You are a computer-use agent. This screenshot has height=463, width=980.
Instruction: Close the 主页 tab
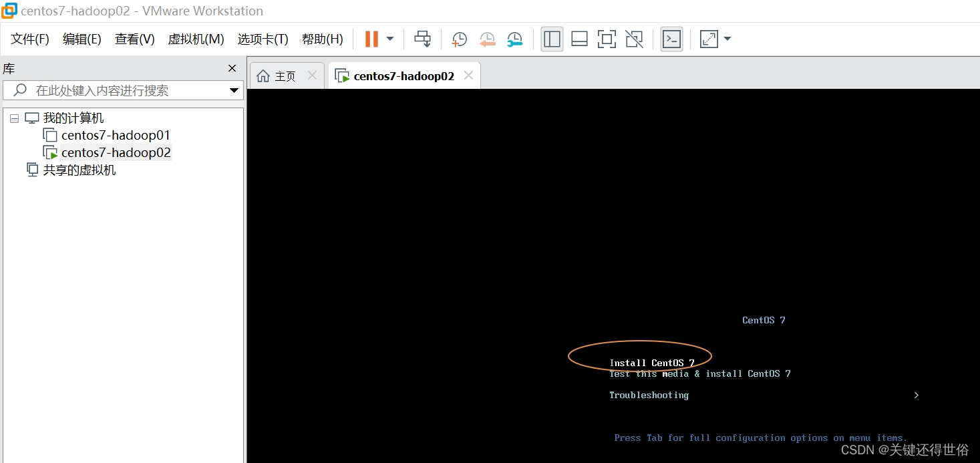[312, 75]
